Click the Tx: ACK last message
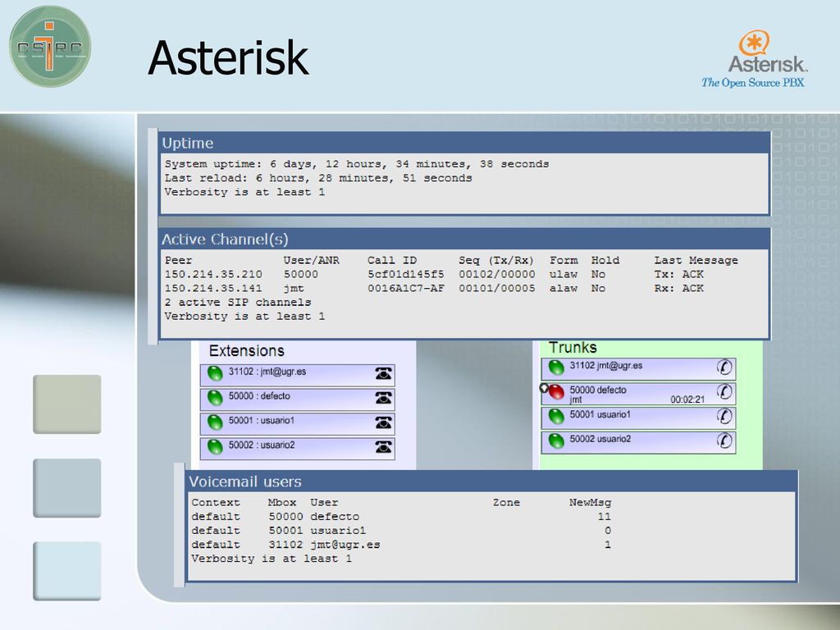Screen dimensions: 840x630 coord(678,274)
